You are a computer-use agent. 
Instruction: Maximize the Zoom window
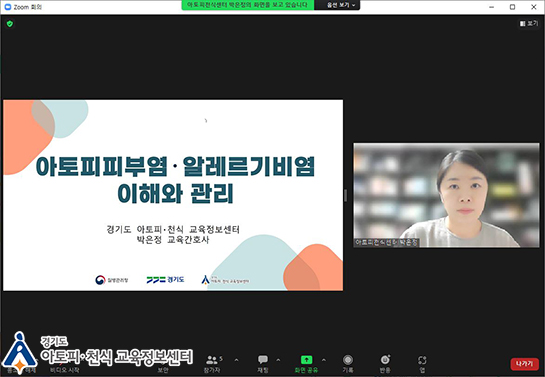pos(512,7)
